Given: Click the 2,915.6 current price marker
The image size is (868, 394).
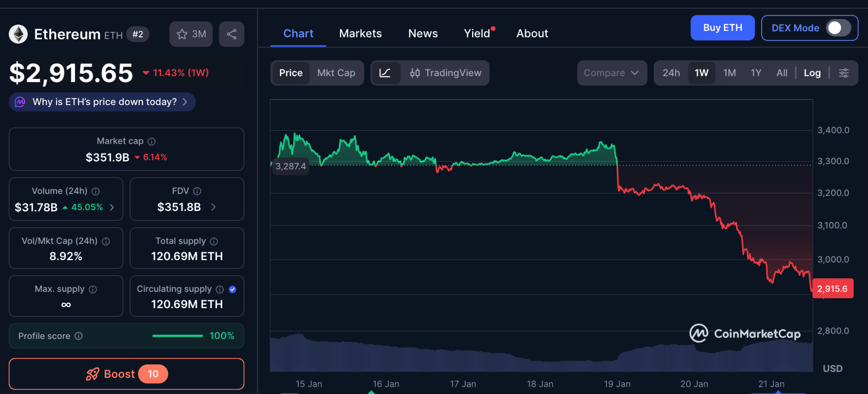Looking at the screenshot, I should 832,289.
